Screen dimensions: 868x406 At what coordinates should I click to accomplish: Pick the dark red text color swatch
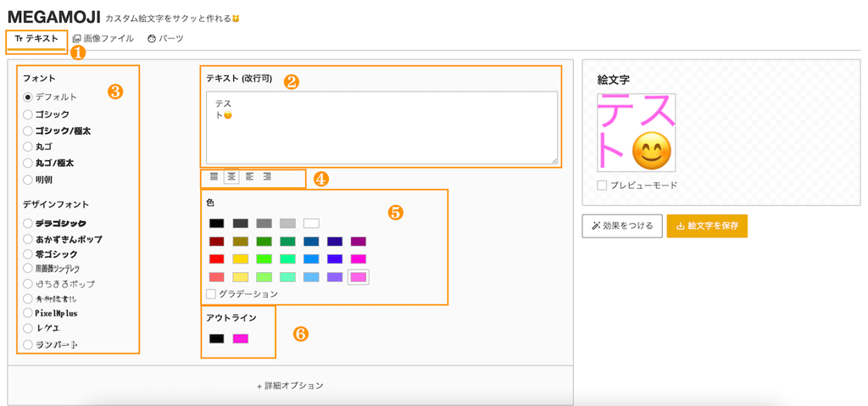click(x=216, y=242)
